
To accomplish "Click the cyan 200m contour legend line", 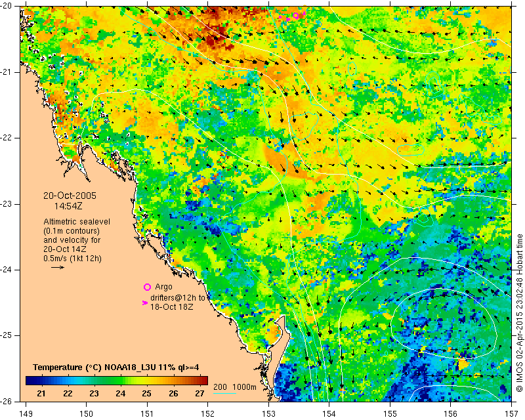I will tap(225, 393).
